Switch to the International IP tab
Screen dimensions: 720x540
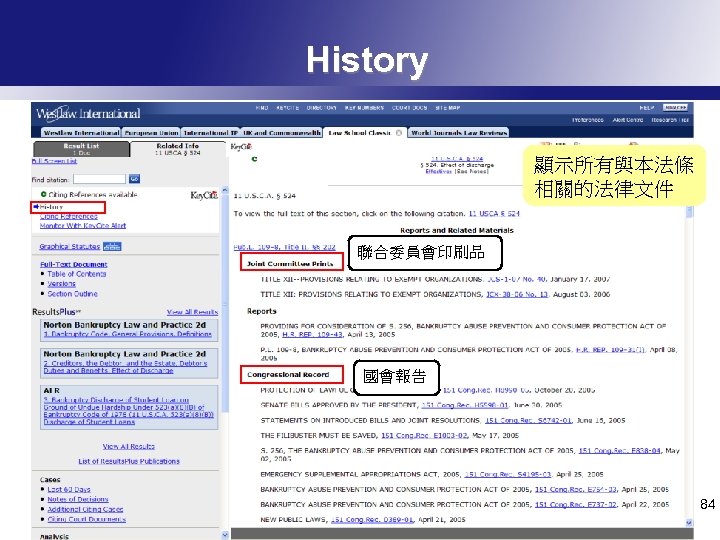tap(211, 133)
